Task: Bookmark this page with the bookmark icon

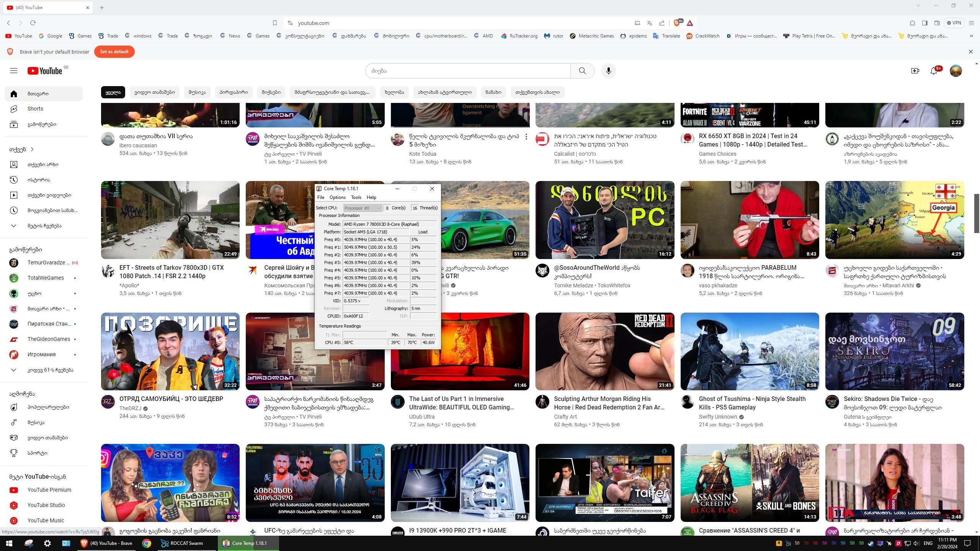Action: point(274,23)
